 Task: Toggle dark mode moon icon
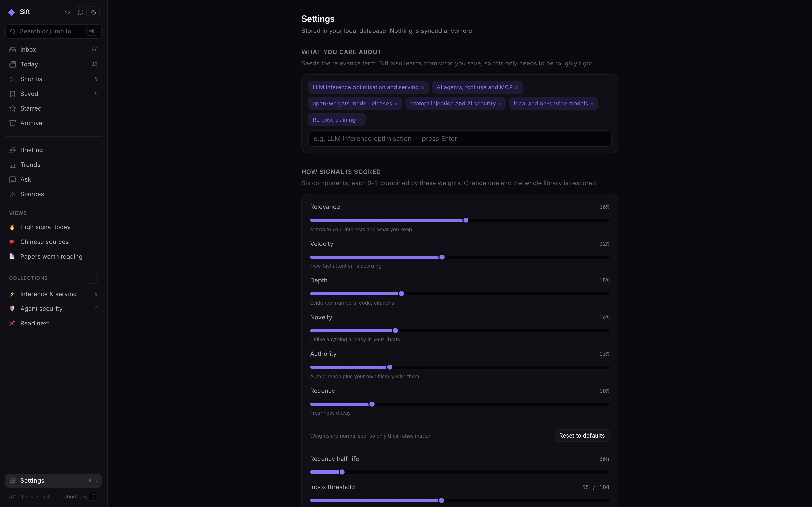(x=94, y=12)
